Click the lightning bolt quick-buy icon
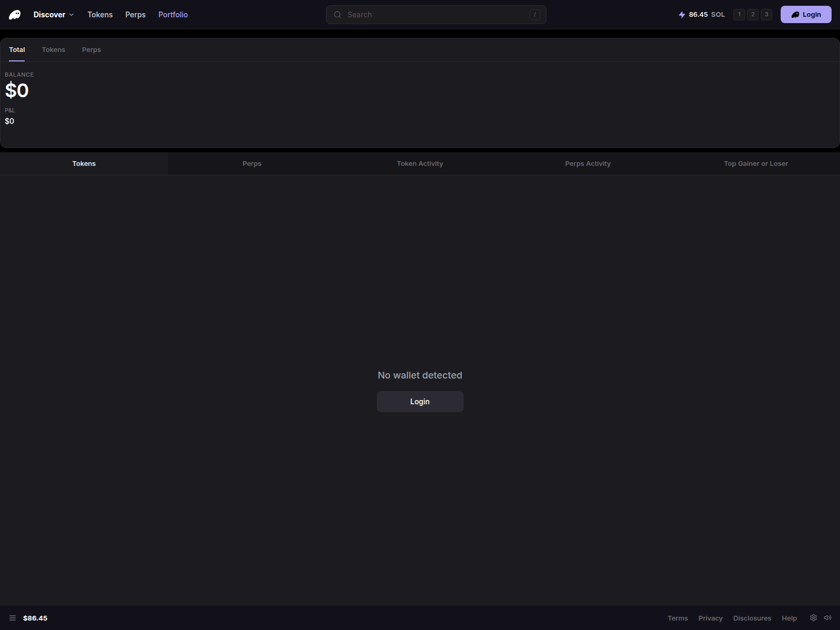The width and height of the screenshot is (840, 630). click(x=682, y=15)
